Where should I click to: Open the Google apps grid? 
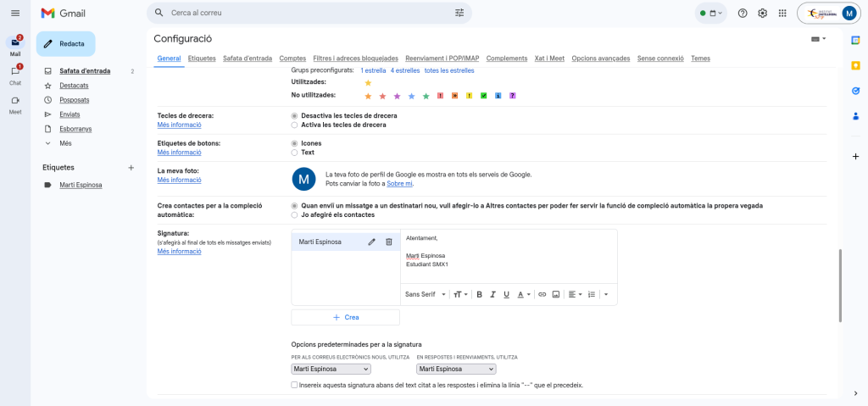(782, 13)
